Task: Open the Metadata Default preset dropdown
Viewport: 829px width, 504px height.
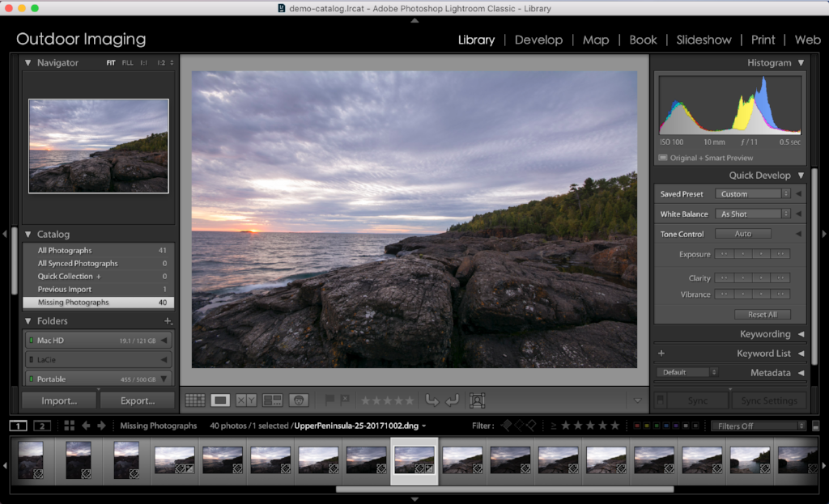Action: 687,372
